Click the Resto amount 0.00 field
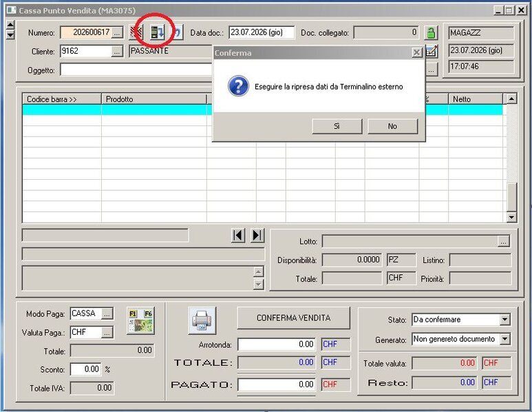Screen dimensions: 532x412 [445, 382]
